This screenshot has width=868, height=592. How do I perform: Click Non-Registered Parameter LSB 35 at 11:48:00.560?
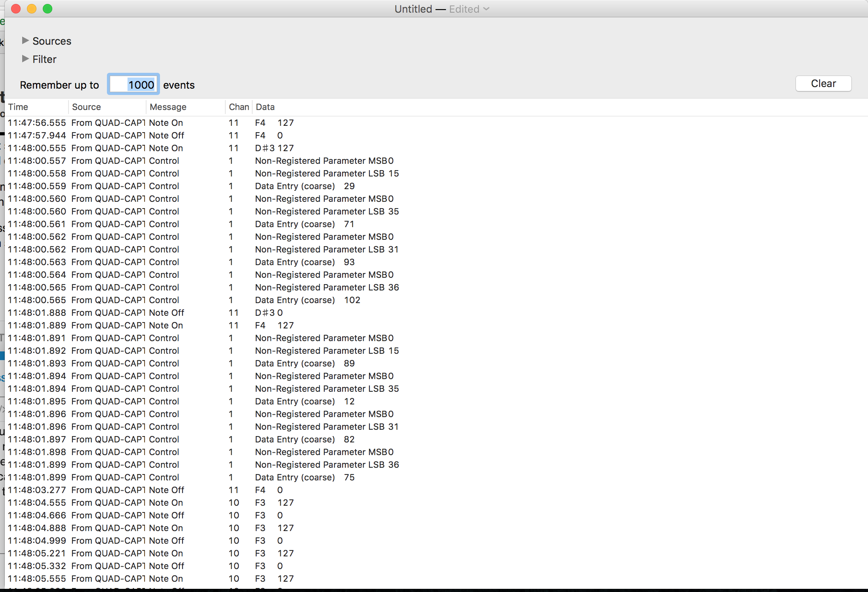coord(436,211)
